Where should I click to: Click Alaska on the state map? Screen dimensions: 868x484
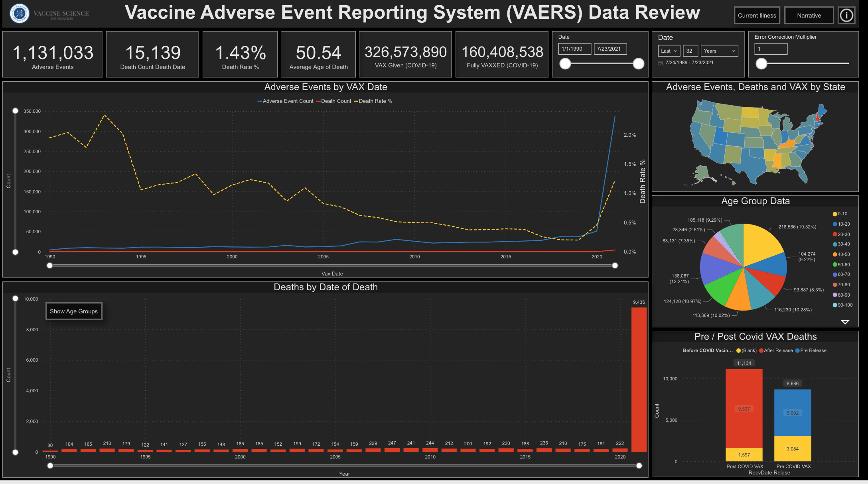[x=702, y=174]
